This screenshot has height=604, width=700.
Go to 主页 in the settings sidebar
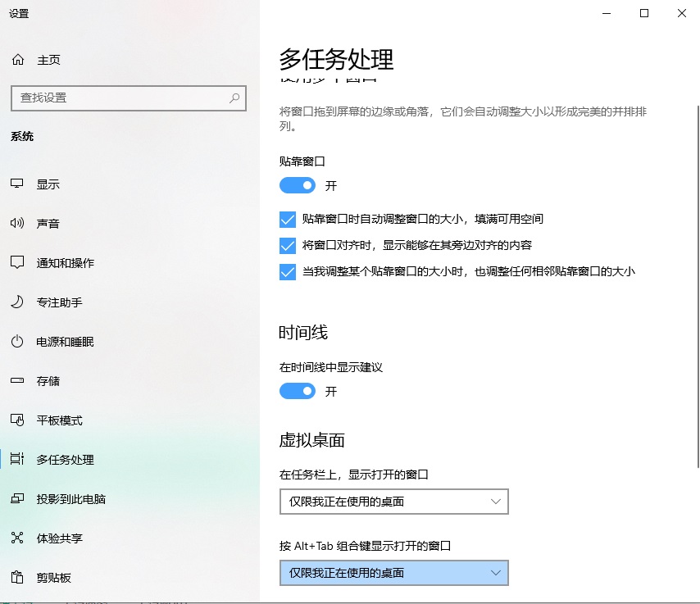pyautogui.click(x=48, y=60)
